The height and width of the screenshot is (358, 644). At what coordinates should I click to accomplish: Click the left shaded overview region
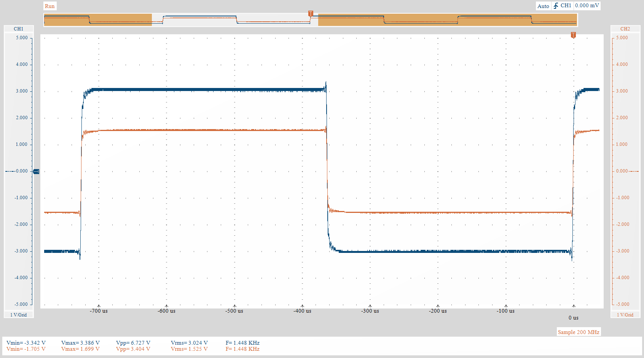click(98, 20)
